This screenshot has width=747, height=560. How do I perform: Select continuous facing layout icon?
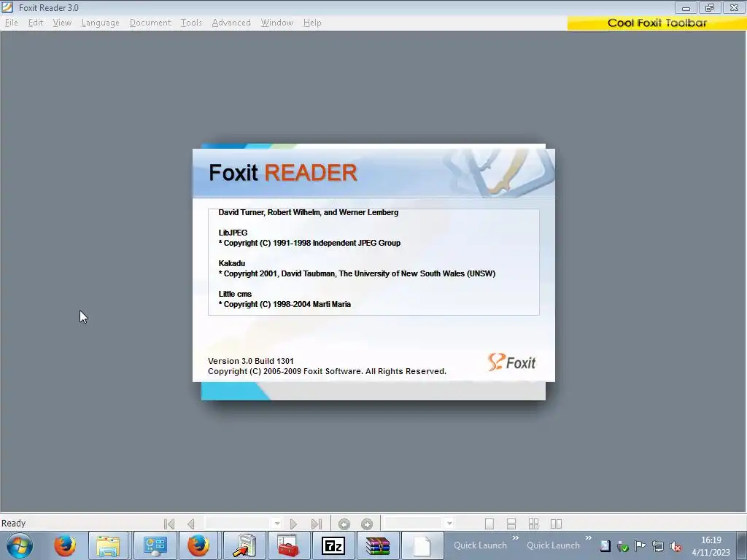[x=533, y=524]
